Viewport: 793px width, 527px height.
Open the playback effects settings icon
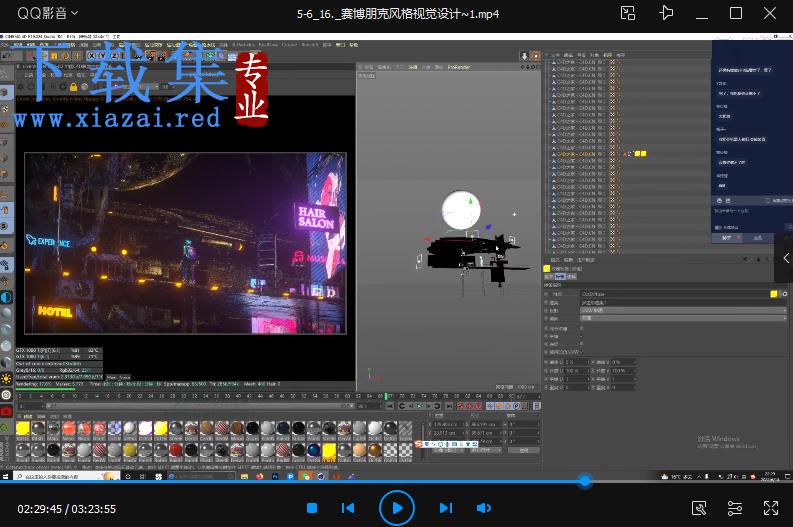(x=734, y=508)
